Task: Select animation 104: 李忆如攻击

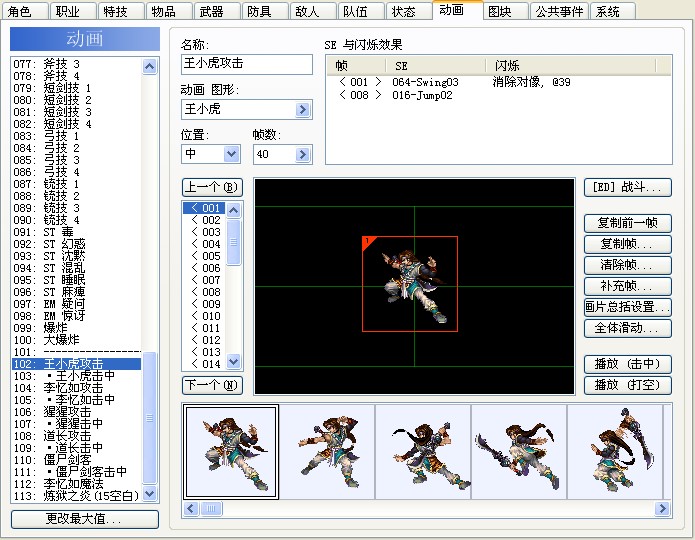Action: pyautogui.click(x=76, y=388)
